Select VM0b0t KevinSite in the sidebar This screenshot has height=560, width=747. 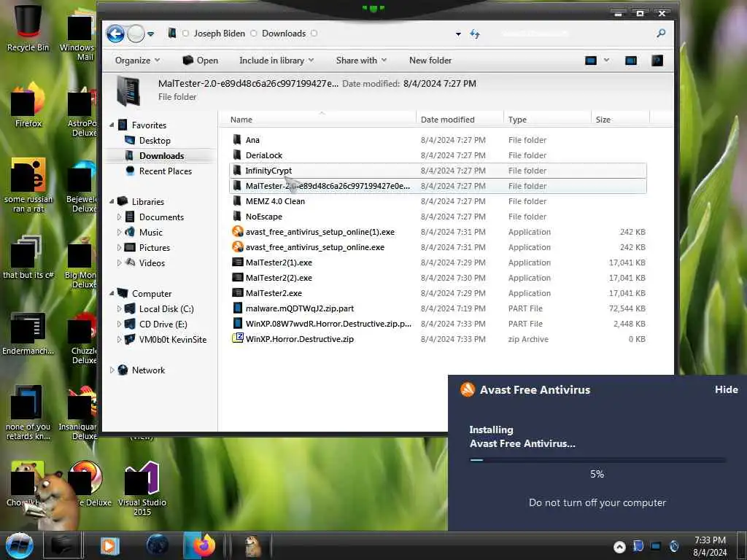(172, 340)
